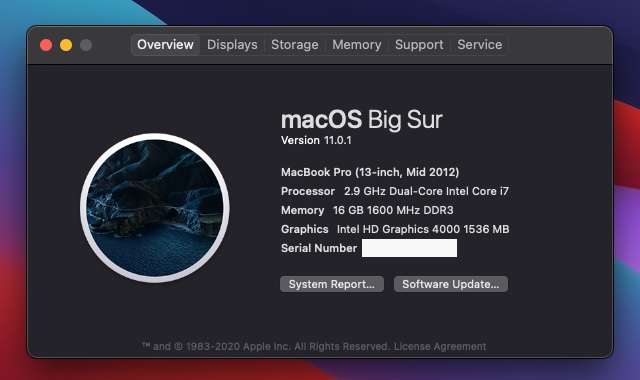Select the 16 GB 1600 MHz DDR3 value
Screen dimensions: 640x380
[393, 210]
